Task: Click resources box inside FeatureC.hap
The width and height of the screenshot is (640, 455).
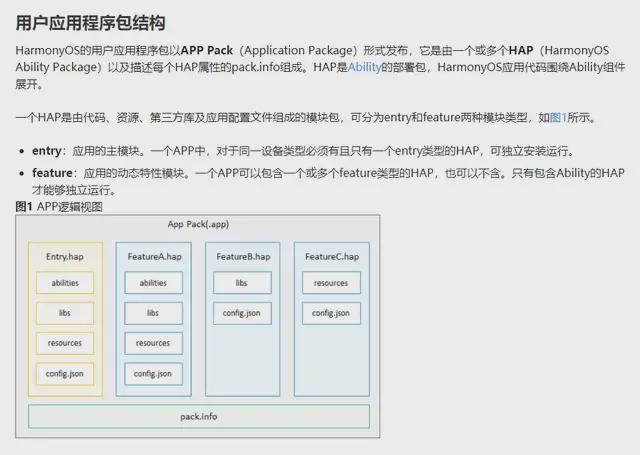Action: coord(331,283)
